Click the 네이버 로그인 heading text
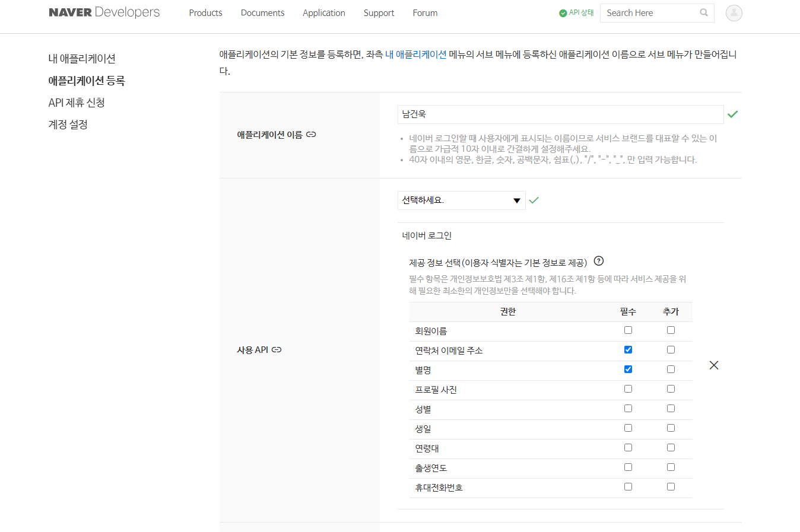The image size is (800, 532). point(427,236)
